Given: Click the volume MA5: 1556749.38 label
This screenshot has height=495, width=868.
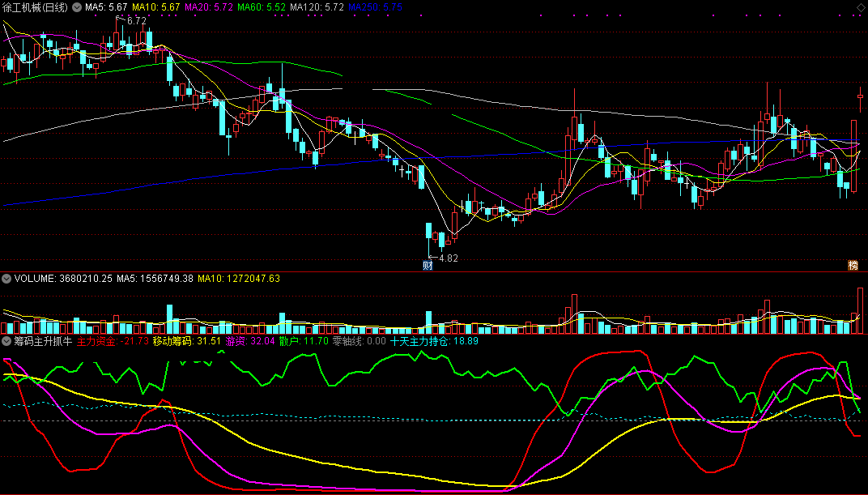Looking at the screenshot, I should 155,279.
